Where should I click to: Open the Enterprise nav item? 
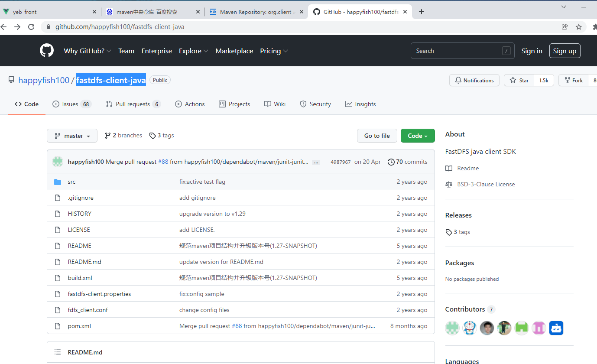coord(157,51)
